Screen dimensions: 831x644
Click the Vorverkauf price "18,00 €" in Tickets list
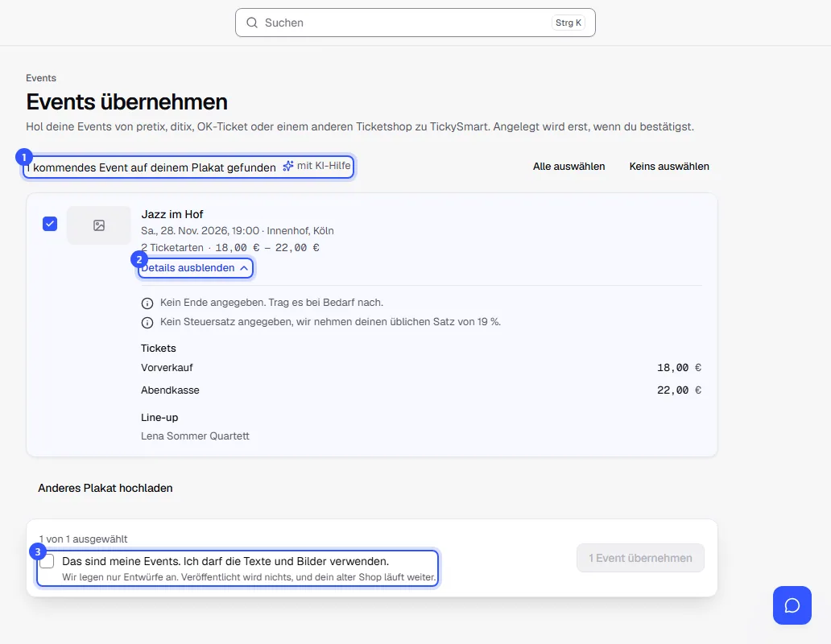pyautogui.click(x=679, y=368)
